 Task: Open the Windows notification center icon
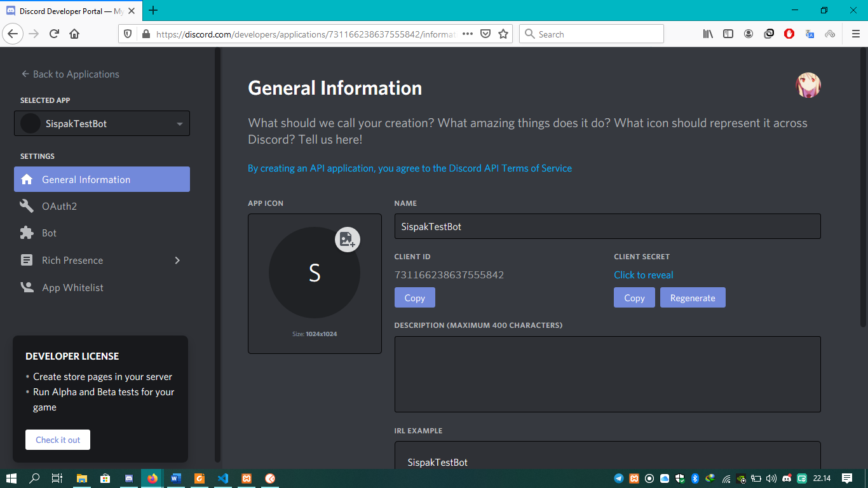pos(847,478)
